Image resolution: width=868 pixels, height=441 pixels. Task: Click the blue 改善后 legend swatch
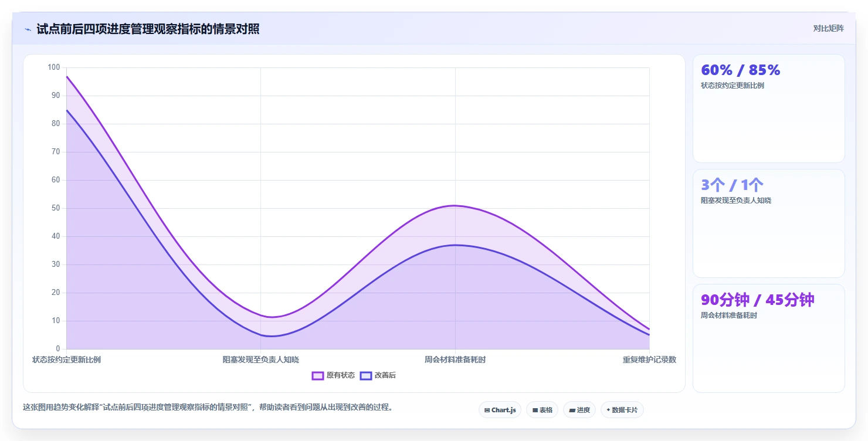point(366,375)
